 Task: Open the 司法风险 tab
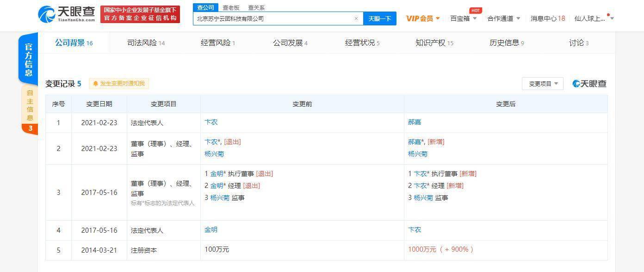click(x=146, y=43)
